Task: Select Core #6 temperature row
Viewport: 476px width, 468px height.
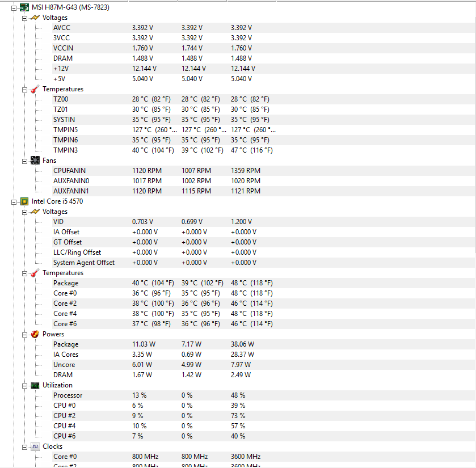Action: pos(263,324)
